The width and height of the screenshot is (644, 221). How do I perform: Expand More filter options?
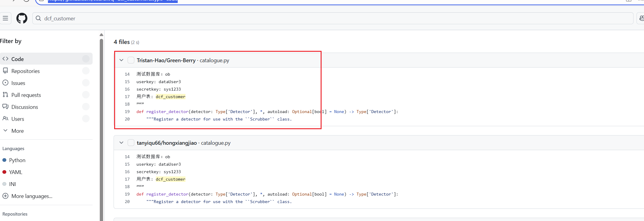pyautogui.click(x=17, y=131)
